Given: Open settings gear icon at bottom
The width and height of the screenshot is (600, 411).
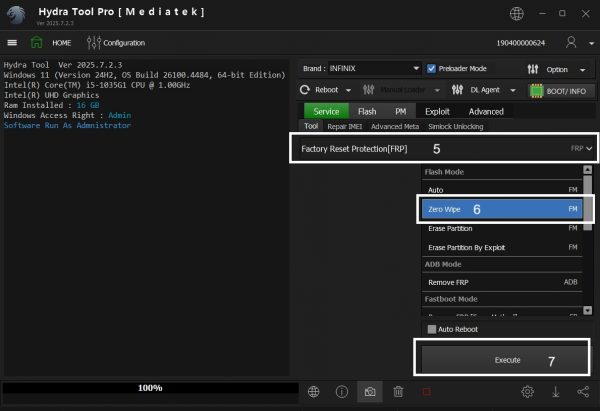Looking at the screenshot, I should pyautogui.click(x=527, y=391).
